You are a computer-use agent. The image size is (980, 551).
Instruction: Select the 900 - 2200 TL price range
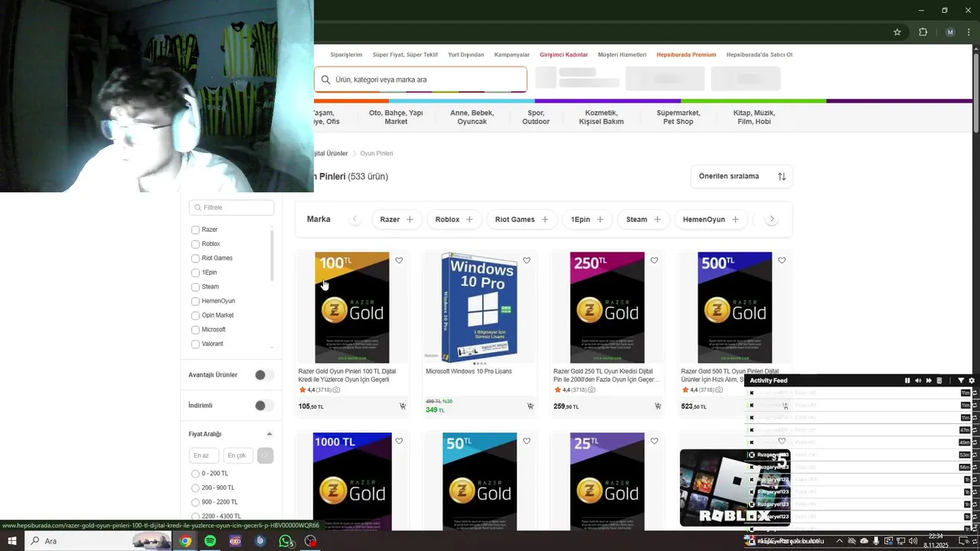point(195,502)
